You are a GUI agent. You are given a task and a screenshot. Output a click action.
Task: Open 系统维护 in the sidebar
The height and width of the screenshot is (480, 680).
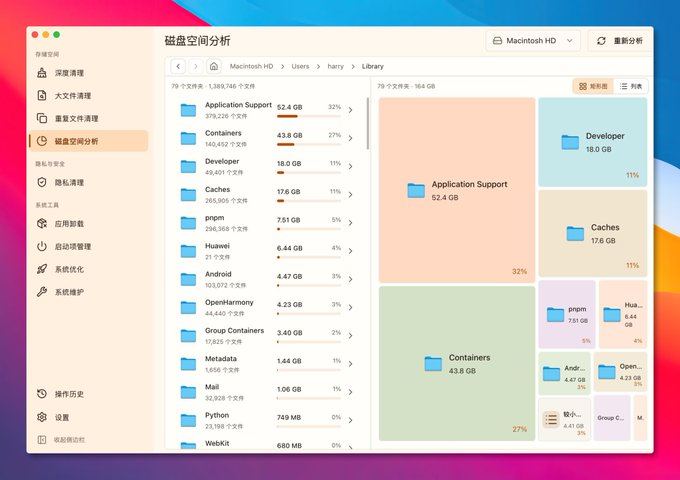coord(88,292)
